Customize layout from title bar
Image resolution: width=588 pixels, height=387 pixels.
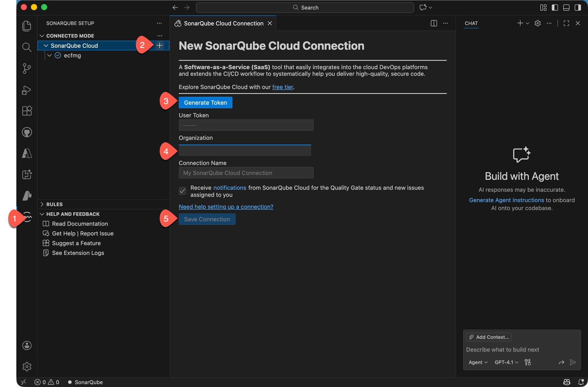point(543,7)
